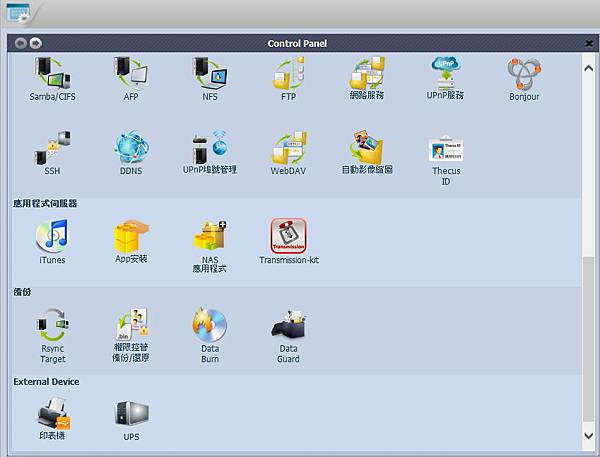Open SSH settings
The height and width of the screenshot is (457, 600).
tap(52, 153)
